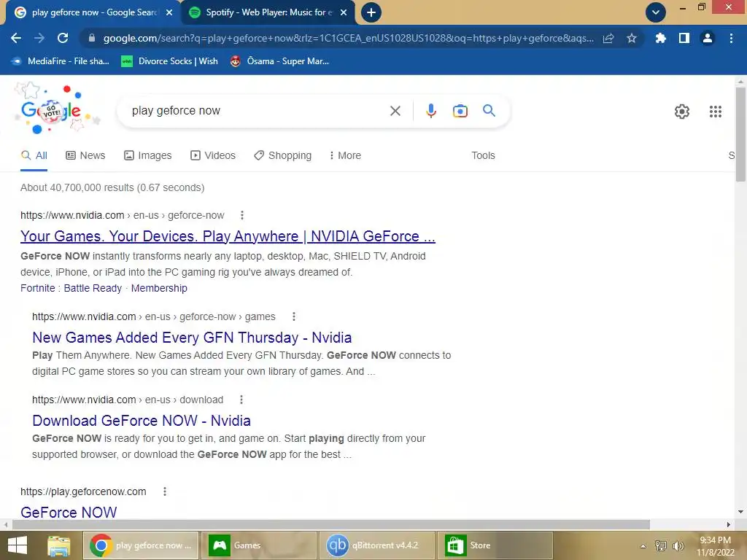This screenshot has height=560, width=747.
Task: Go back to the previous page
Action: 16,38
